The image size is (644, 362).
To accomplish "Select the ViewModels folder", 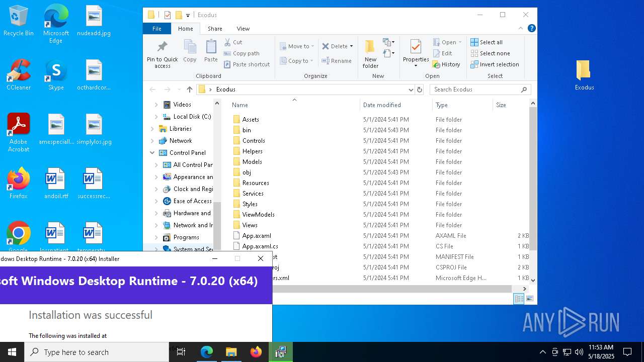I will coord(259,215).
